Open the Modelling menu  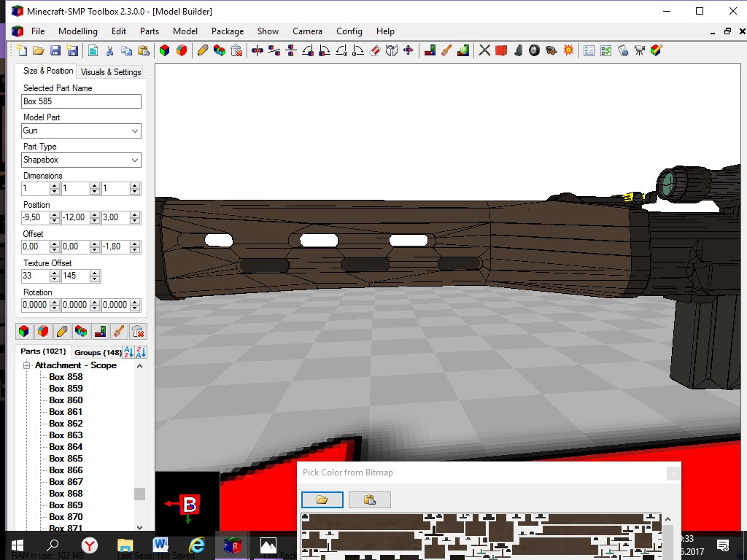78,31
